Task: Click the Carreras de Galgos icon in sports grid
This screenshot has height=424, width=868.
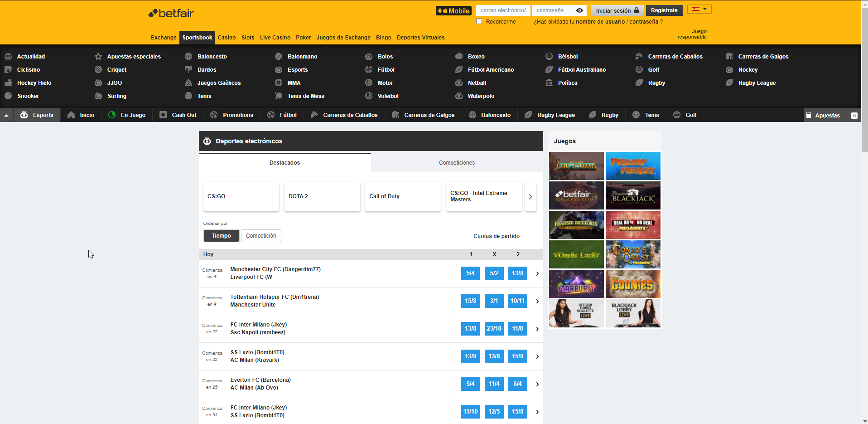Action: (x=729, y=57)
